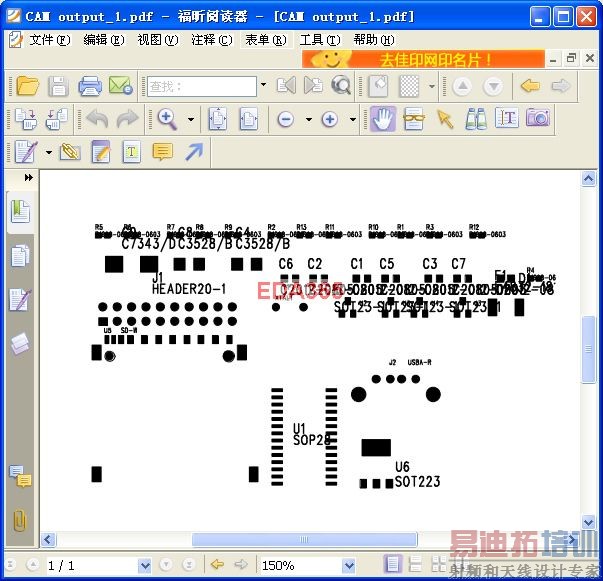Open the drawing markup dropdown arrow
The image size is (603, 581).
48,152
